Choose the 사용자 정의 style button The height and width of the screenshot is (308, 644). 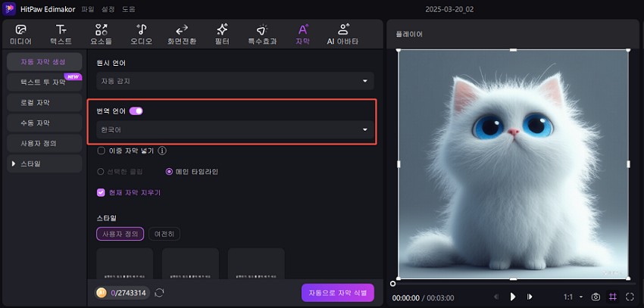(120, 234)
